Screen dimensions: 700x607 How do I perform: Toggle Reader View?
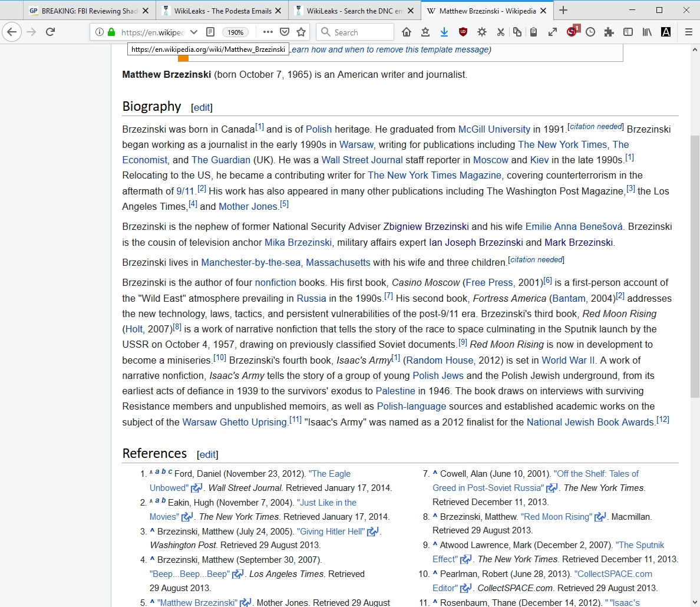pyautogui.click(x=210, y=32)
